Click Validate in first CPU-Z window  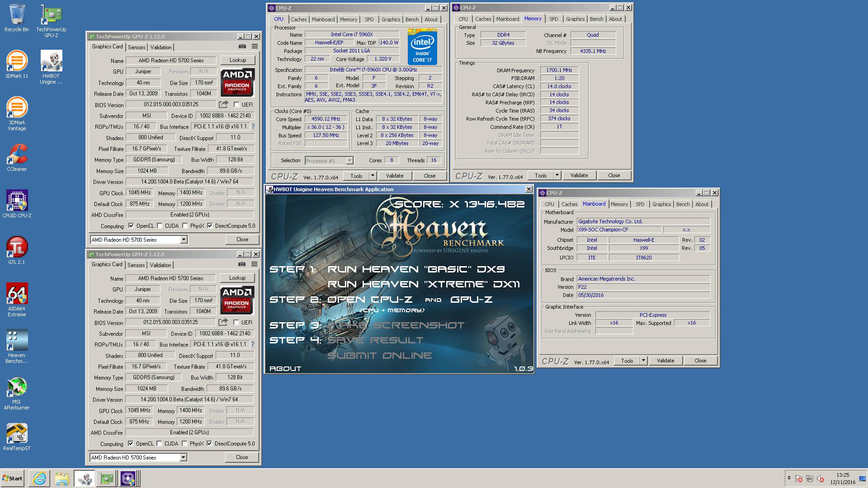click(x=395, y=176)
